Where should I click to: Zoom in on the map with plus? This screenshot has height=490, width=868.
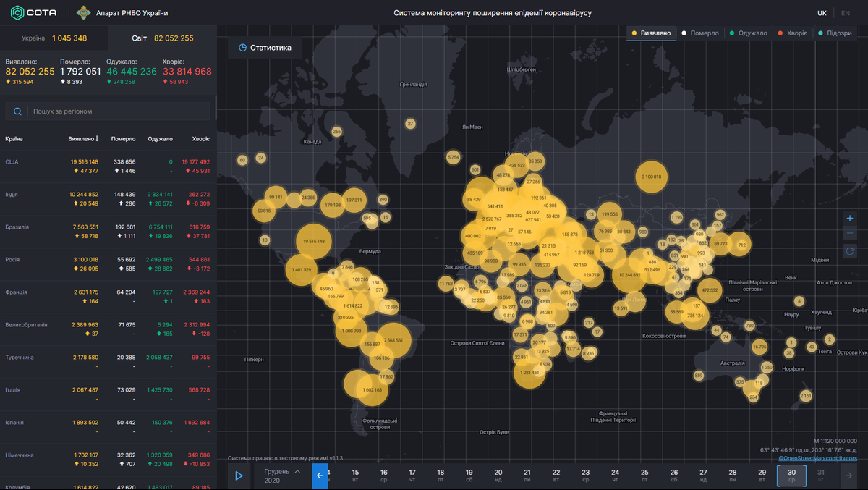850,219
